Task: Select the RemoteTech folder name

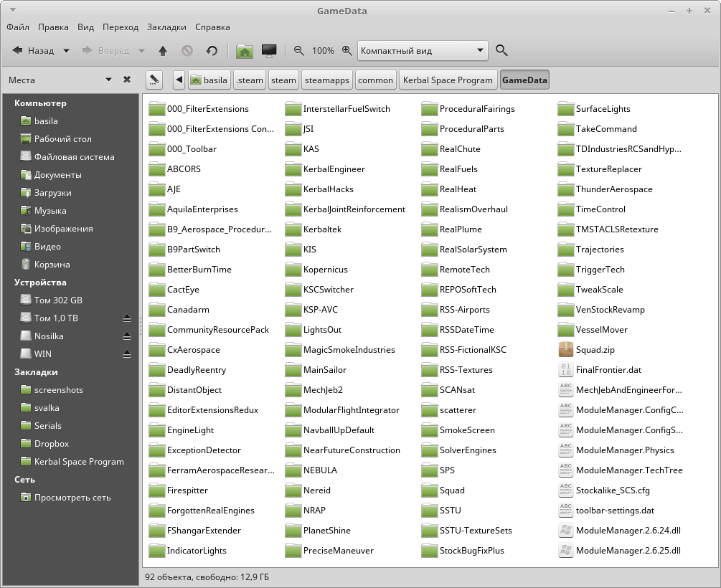Action: pos(464,270)
